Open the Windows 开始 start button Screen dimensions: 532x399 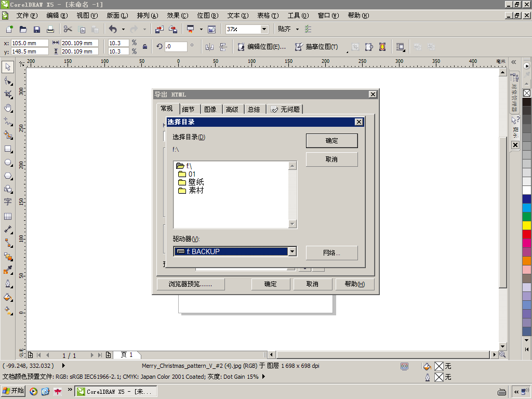(13, 391)
